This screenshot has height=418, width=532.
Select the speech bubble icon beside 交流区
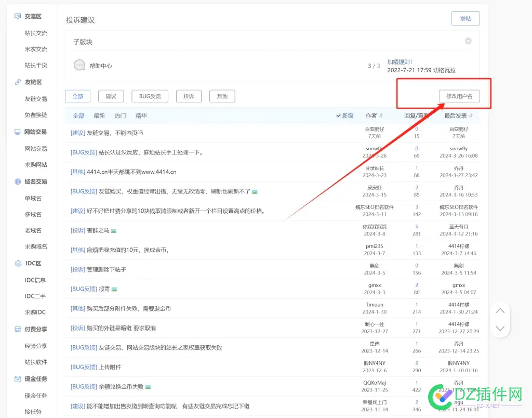17,16
